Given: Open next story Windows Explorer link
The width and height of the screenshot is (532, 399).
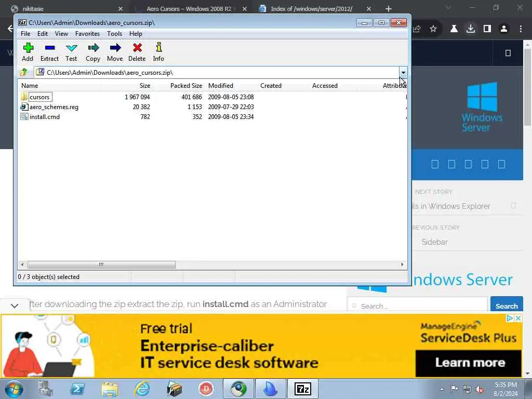Looking at the screenshot, I should (451, 206).
